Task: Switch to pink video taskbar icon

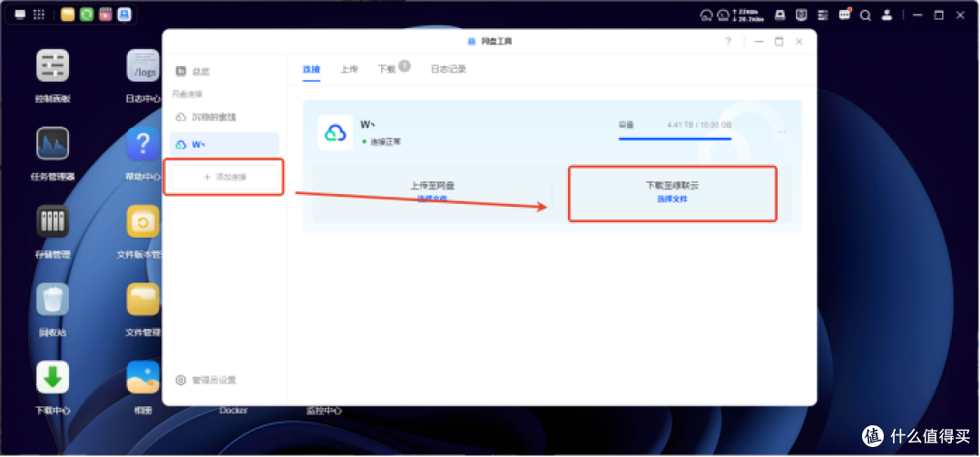Action: click(x=105, y=15)
